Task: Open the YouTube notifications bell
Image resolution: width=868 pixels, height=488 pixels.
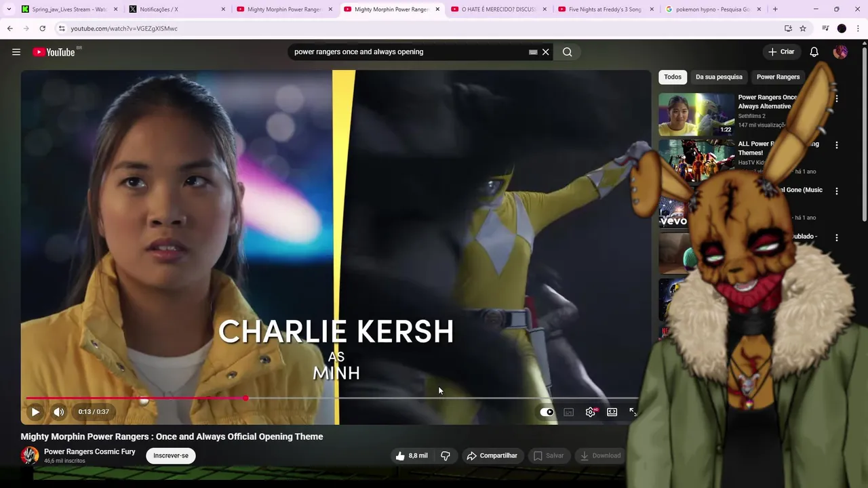Action: coord(814,52)
